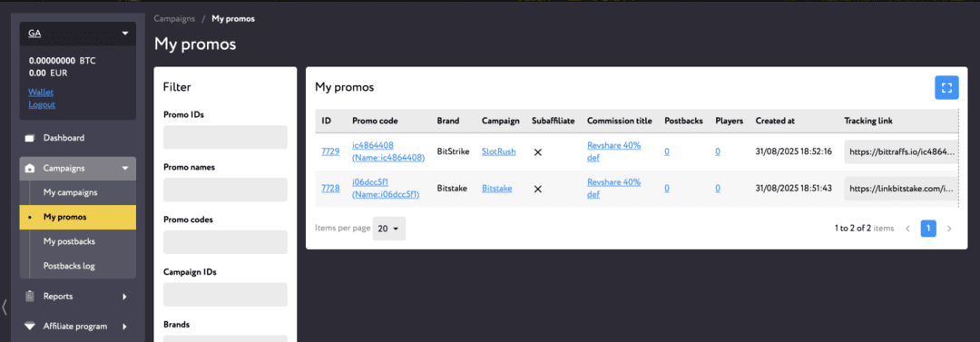The image size is (980, 342).
Task: Go to previous page arrow in pagination
Action: point(907,229)
